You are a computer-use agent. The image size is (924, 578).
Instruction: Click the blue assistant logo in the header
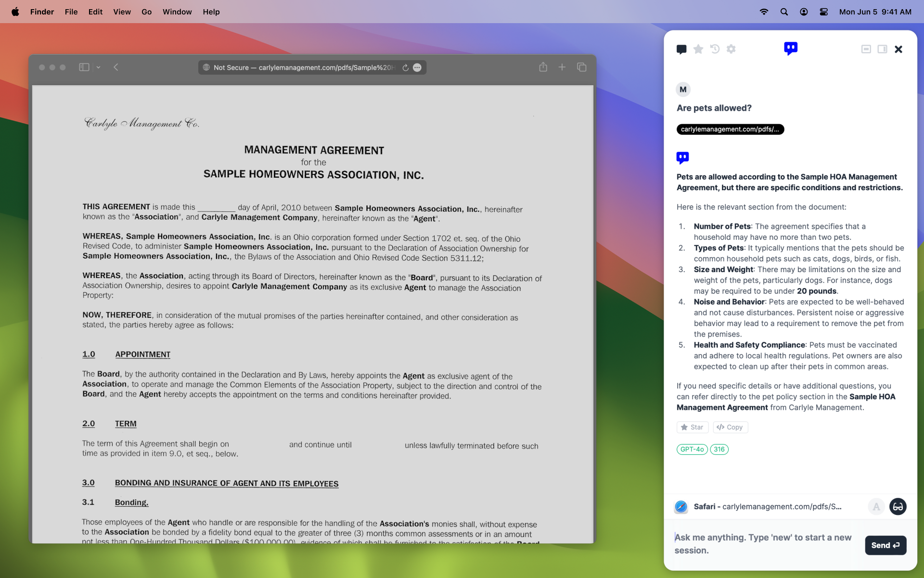click(x=791, y=48)
